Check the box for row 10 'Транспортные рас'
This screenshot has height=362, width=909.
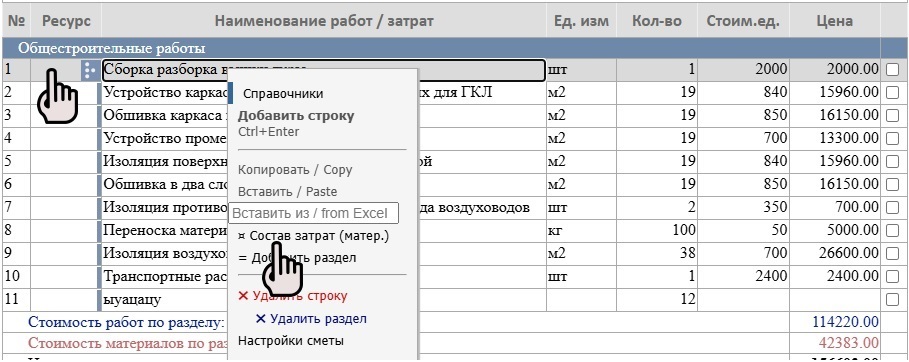pos(892,276)
